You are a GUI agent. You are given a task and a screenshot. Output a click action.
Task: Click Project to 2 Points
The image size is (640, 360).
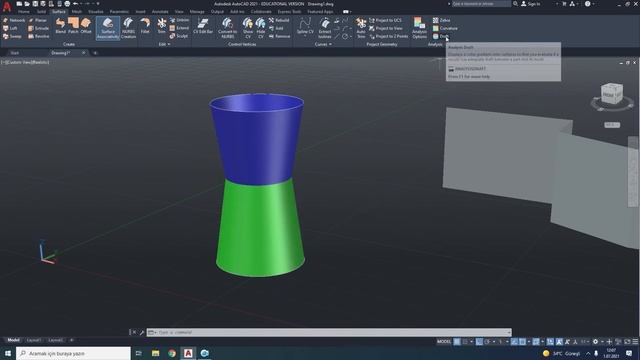388,36
